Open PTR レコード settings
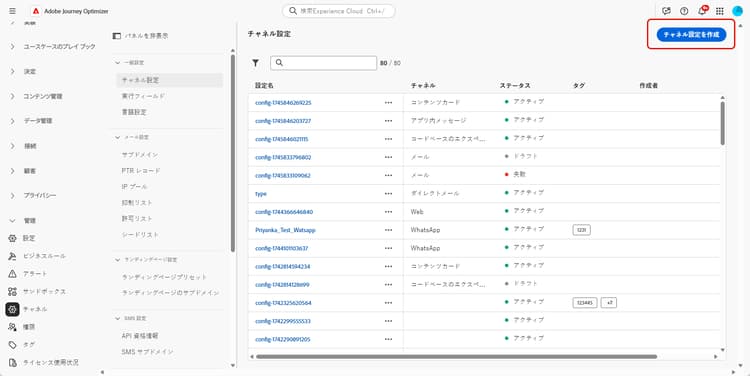The image size is (750, 376). point(141,171)
